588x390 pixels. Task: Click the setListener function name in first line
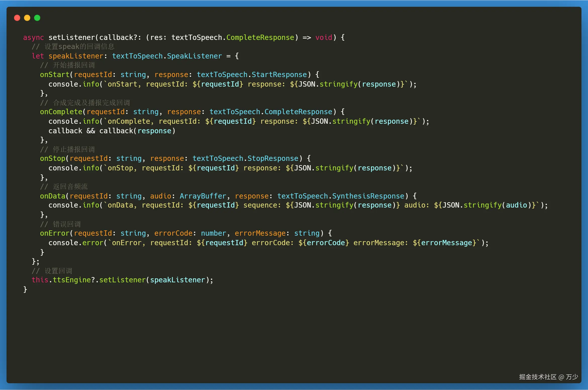[72, 37]
